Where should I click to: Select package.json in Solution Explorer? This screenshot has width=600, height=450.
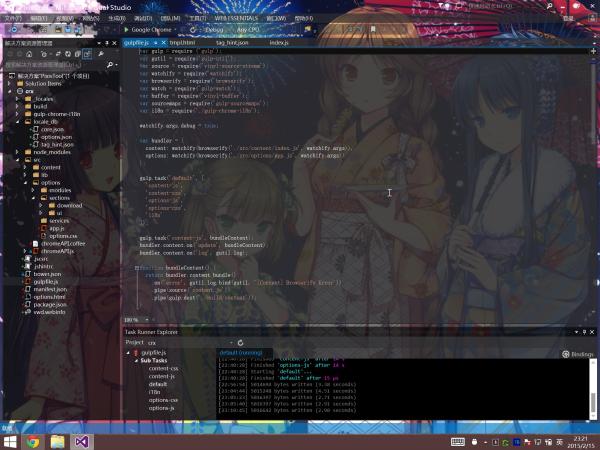(x=50, y=305)
